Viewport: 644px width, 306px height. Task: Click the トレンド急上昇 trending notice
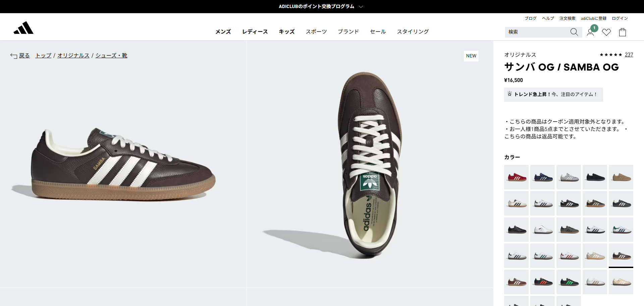click(553, 94)
